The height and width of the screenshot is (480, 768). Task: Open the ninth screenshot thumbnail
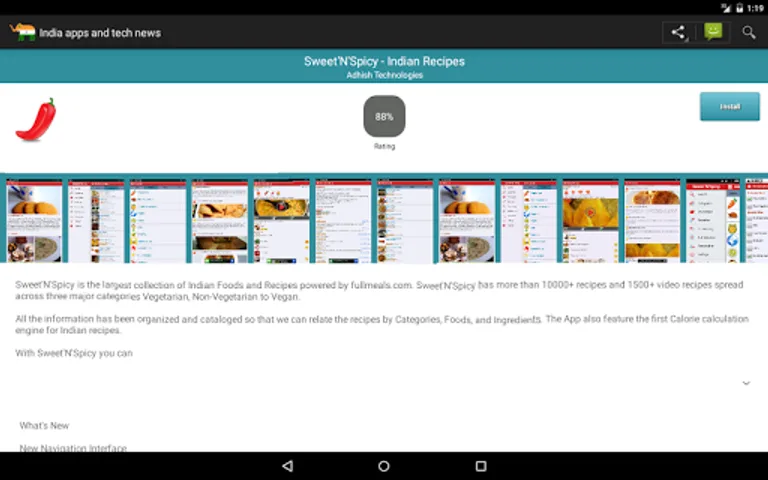click(x=528, y=221)
